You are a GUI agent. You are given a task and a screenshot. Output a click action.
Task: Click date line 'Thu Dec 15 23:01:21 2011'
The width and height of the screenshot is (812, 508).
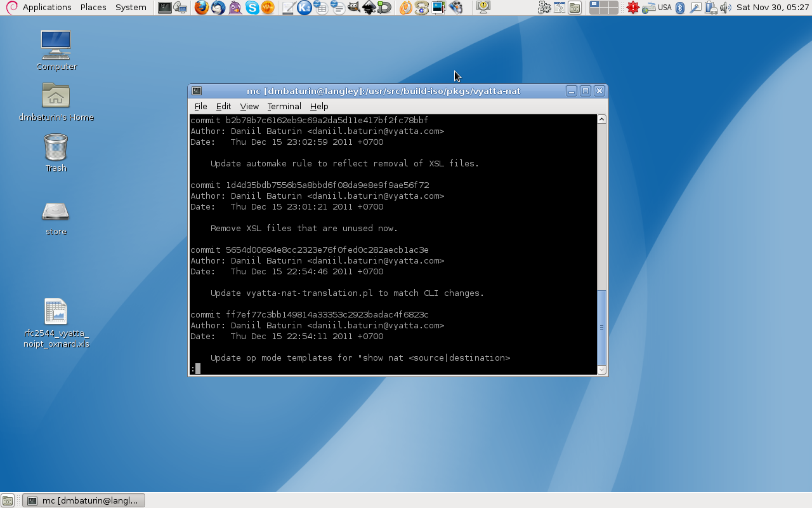pyautogui.click(x=291, y=206)
